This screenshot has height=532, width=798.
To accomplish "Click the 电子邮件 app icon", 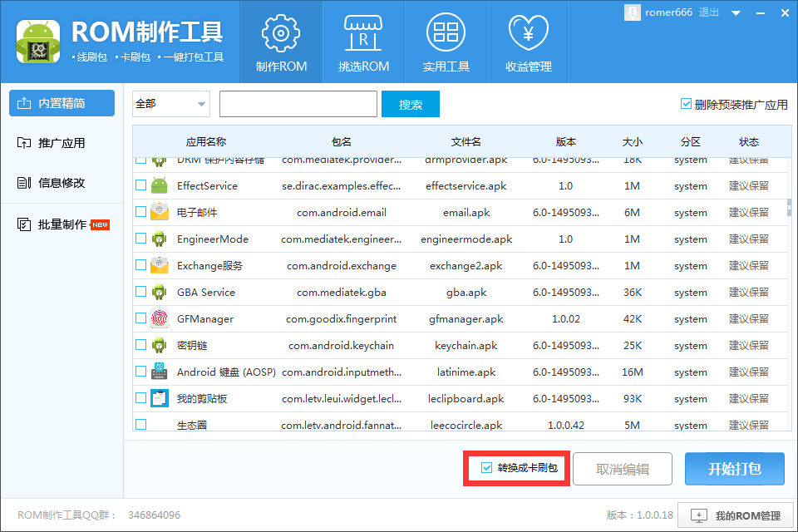I will (160, 213).
